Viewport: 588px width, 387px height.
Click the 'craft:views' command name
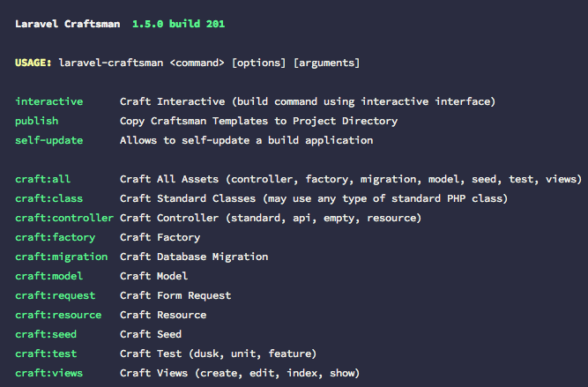click(x=49, y=373)
